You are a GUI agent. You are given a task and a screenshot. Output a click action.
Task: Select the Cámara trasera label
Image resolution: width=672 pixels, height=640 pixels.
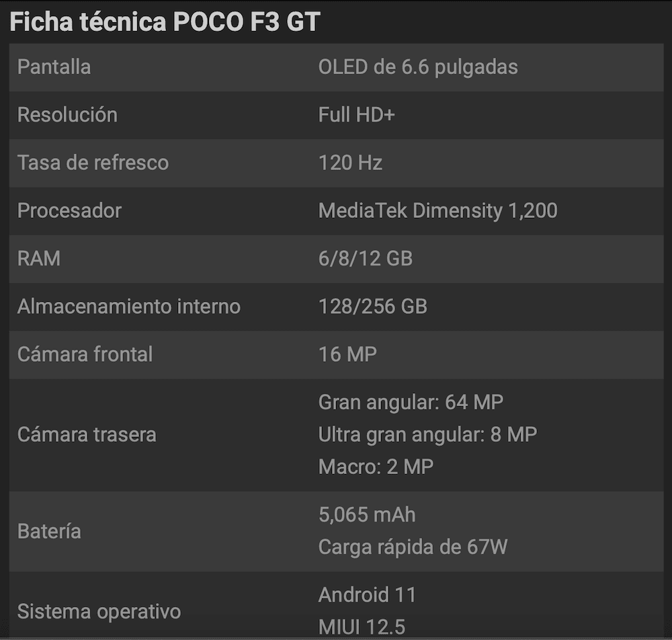tap(87, 435)
